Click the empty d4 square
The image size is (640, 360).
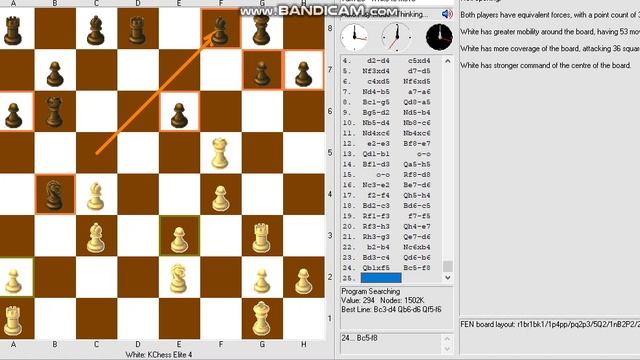click(x=138, y=194)
